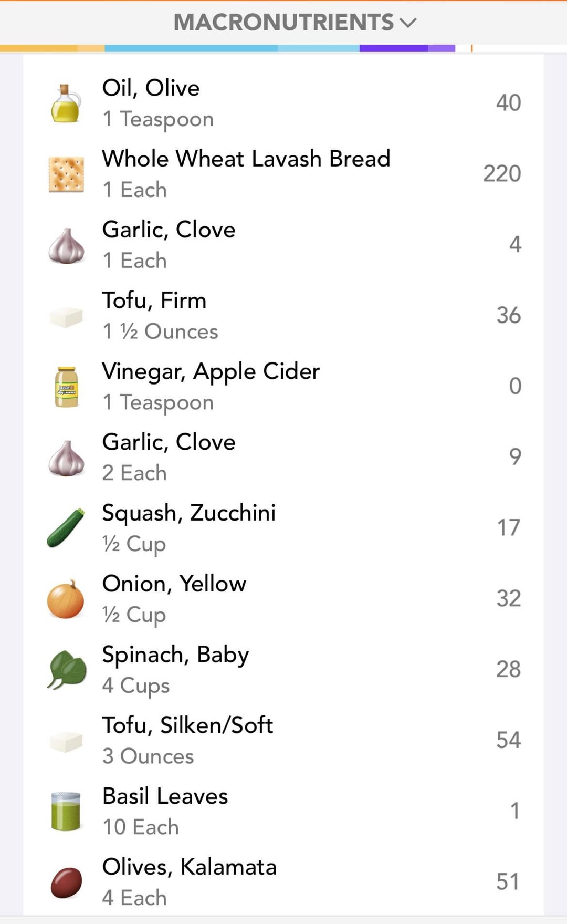This screenshot has width=567, height=924.
Task: Click the Apple Cider Vinegar jar icon
Action: (66, 387)
